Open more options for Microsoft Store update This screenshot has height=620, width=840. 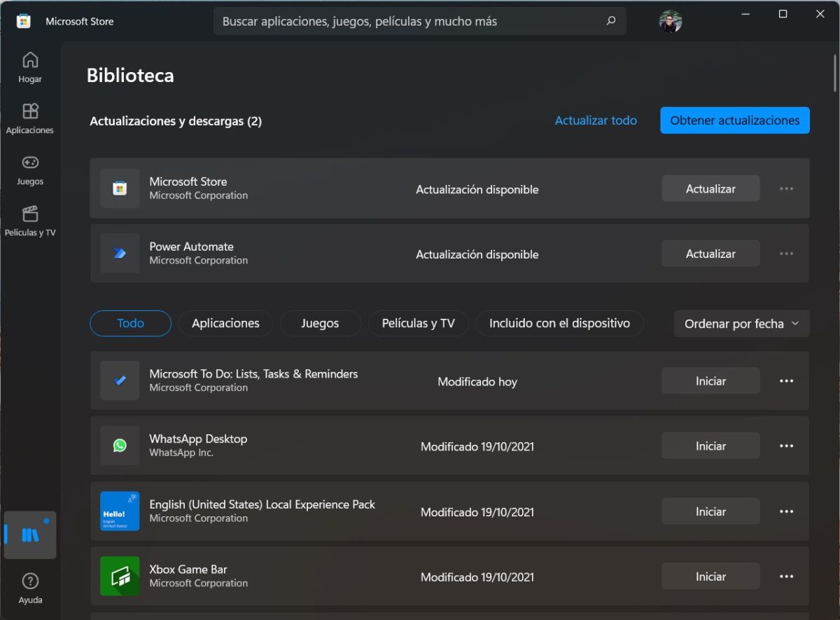786,188
